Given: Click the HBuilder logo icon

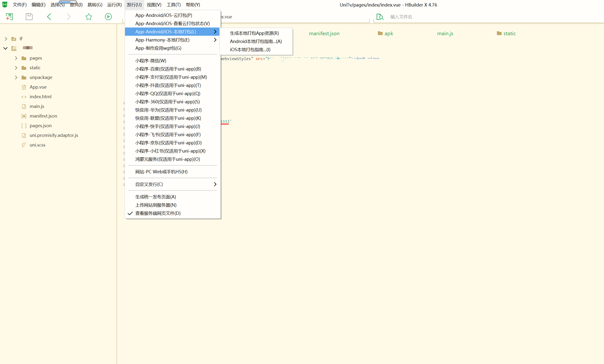Looking at the screenshot, I should tap(5, 4).
